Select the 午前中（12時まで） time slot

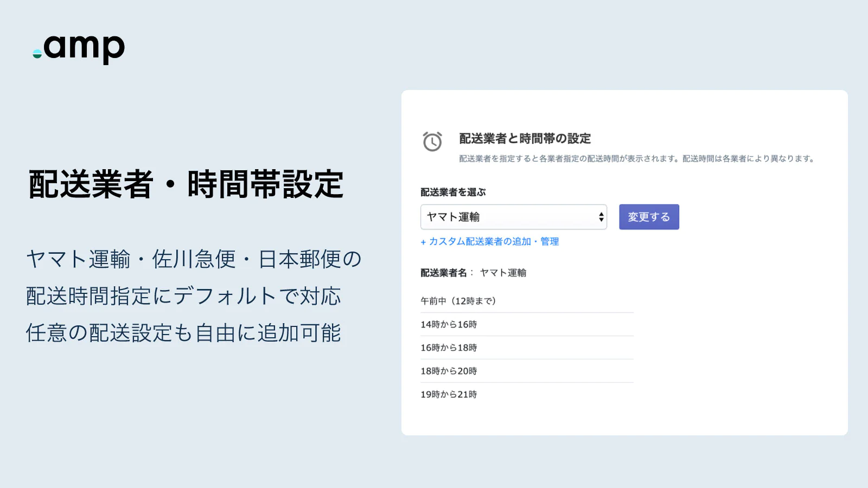coord(527,301)
